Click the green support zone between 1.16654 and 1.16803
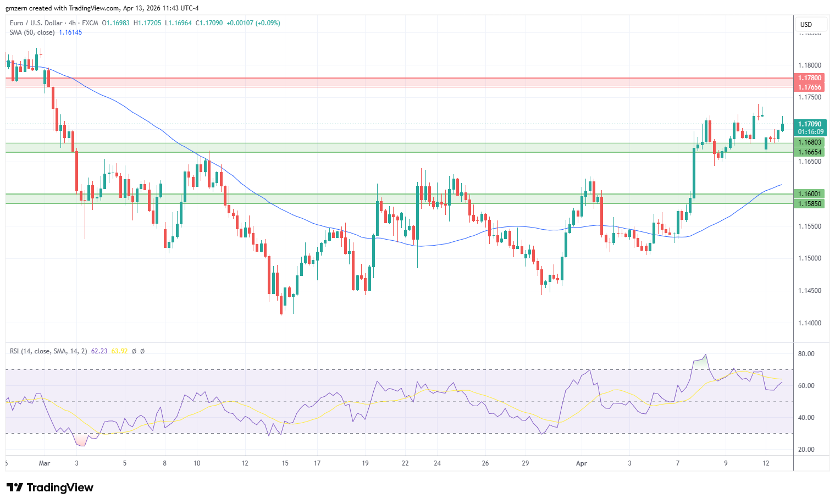 [x=400, y=147]
